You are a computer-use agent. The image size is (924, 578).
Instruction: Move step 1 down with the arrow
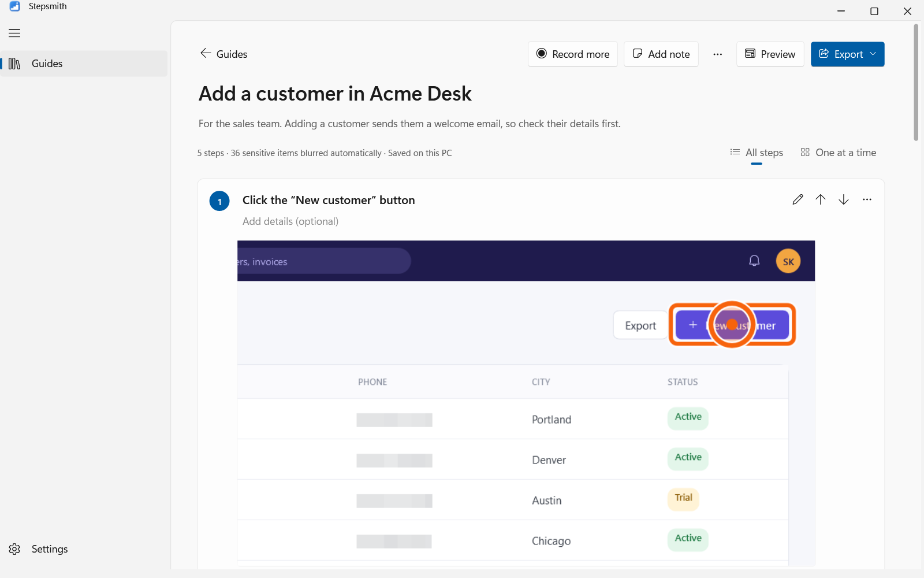tap(844, 199)
